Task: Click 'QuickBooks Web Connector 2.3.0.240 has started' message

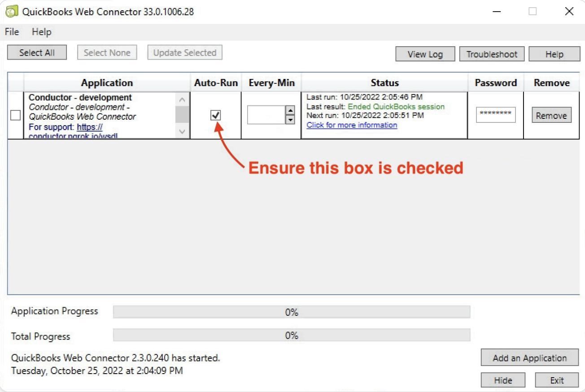Action: [116, 358]
